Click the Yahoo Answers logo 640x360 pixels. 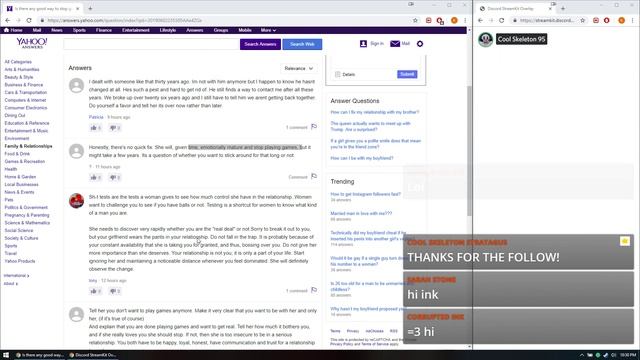32,43
